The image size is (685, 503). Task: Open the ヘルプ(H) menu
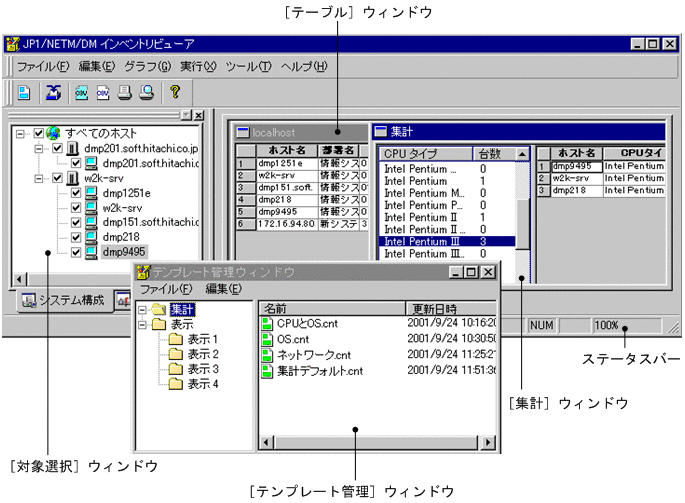[304, 66]
